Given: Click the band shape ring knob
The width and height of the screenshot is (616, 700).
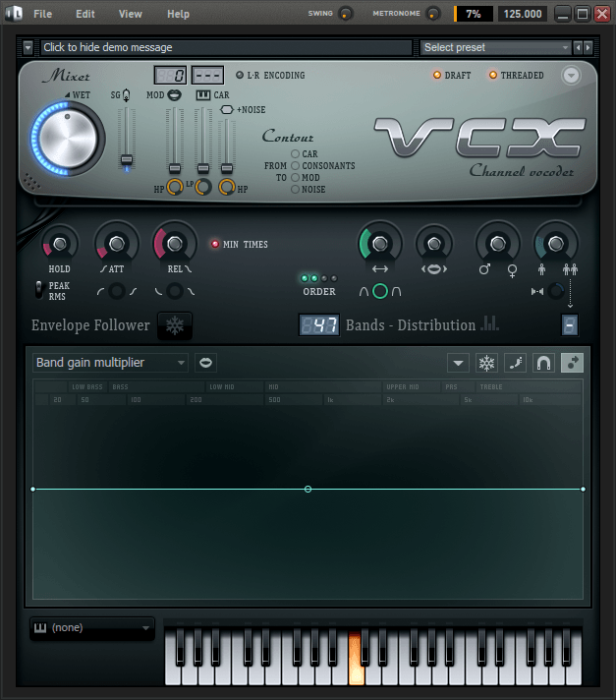Looking at the screenshot, I should coord(380,291).
